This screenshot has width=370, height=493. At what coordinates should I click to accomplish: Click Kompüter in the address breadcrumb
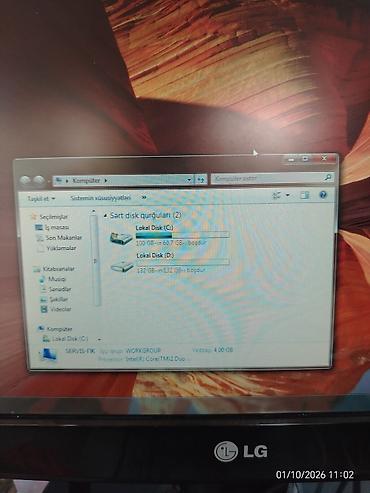coord(86,180)
